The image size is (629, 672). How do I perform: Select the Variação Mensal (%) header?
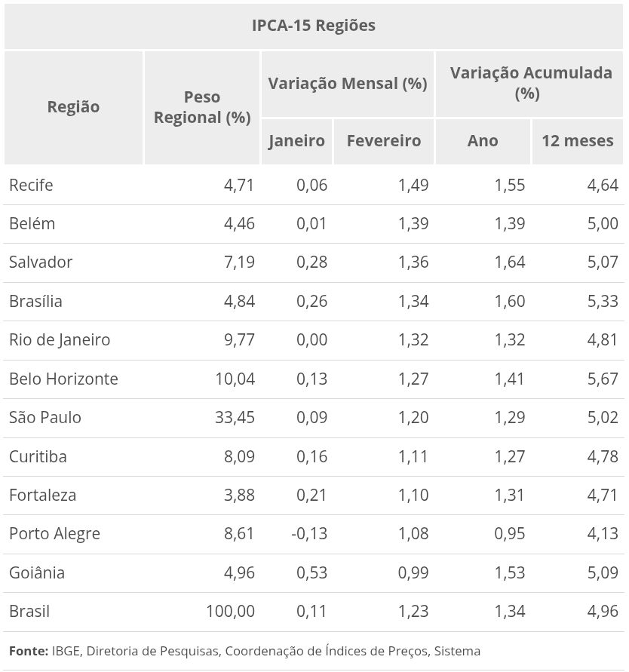pos(347,83)
